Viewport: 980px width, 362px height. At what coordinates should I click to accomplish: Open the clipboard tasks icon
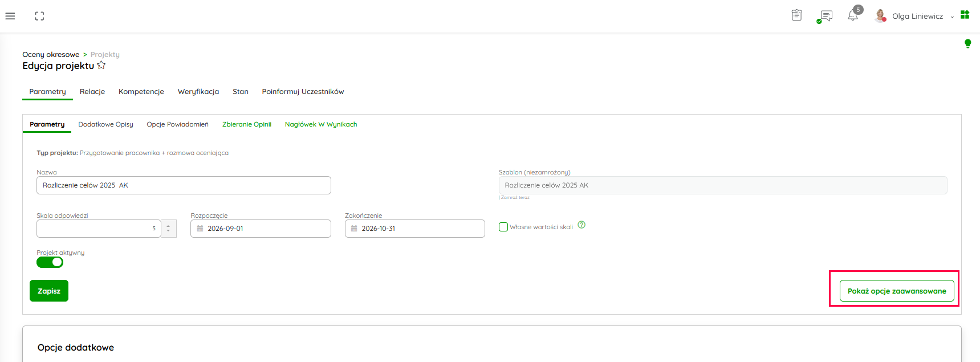pyautogui.click(x=796, y=15)
